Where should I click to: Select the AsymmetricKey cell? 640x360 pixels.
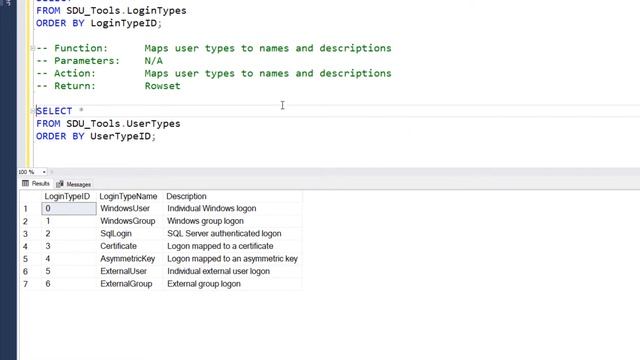[130, 259]
